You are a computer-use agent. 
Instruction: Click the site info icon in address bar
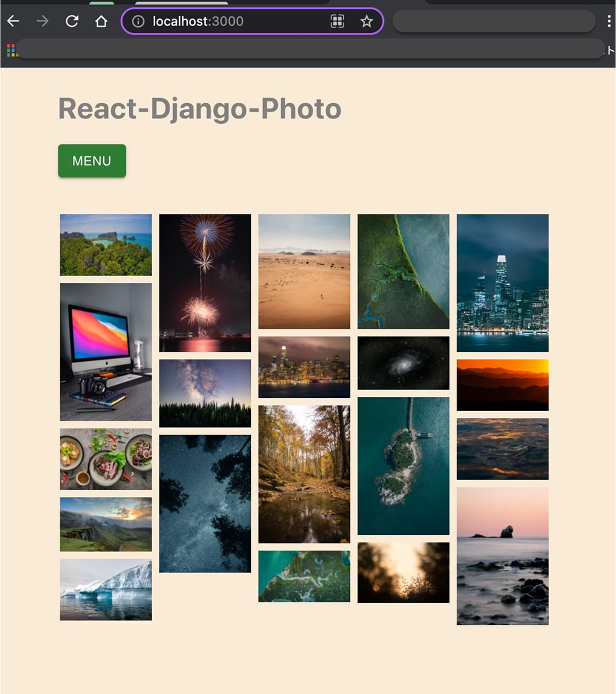[x=138, y=21]
